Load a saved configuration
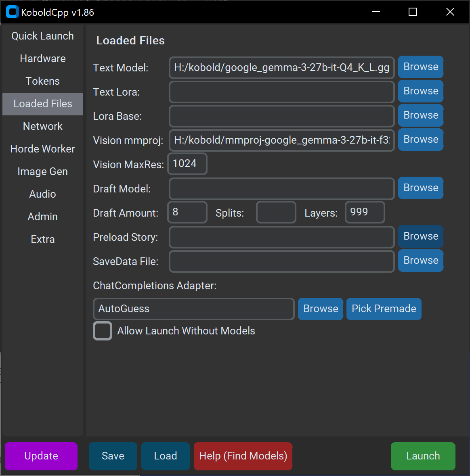Viewport: 470px width, 476px height. pos(166,456)
